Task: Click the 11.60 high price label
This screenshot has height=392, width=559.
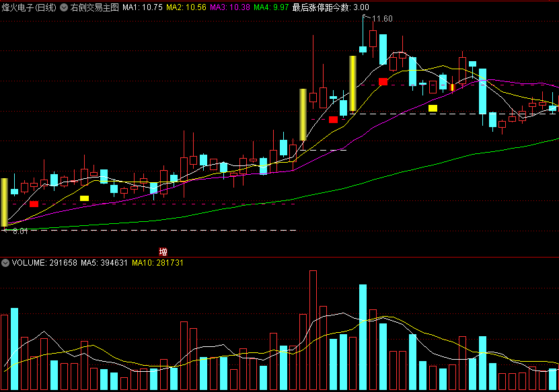Action: click(382, 19)
